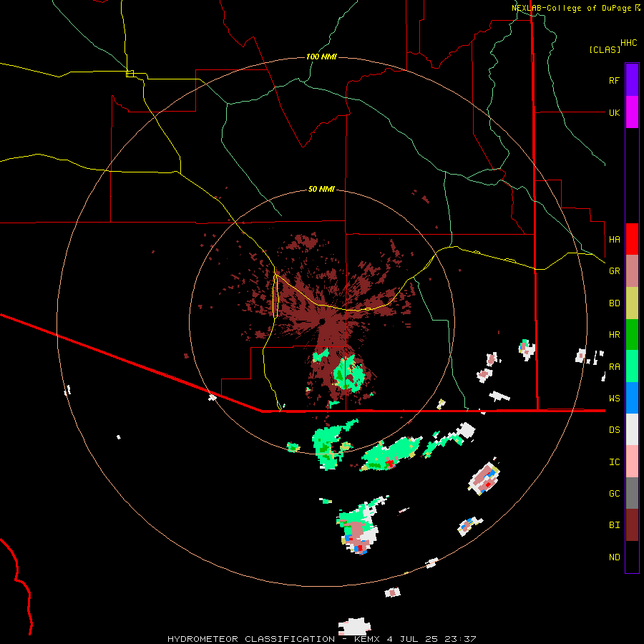Click the 'NEXLAB-College of DuPage' text
The width and height of the screenshot is (644, 644).
(572, 8)
